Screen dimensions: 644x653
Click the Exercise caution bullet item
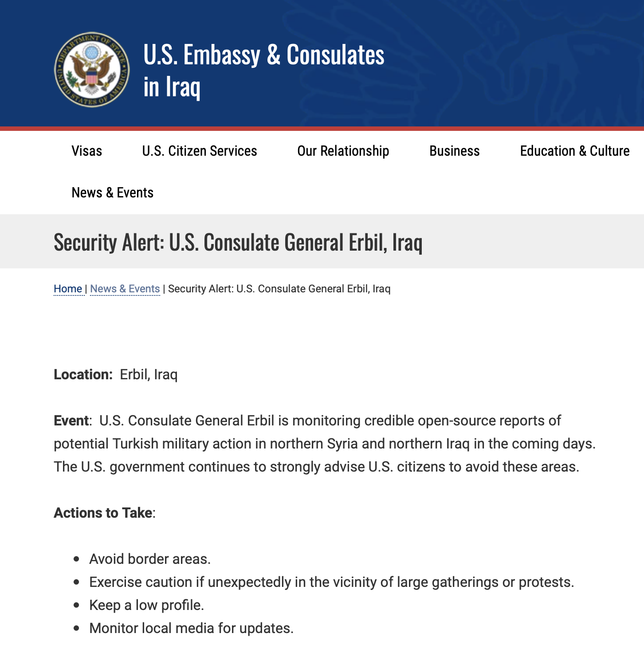click(x=331, y=582)
